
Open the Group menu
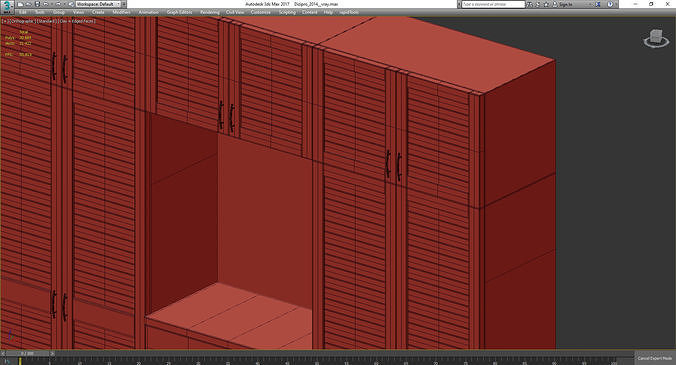click(x=59, y=12)
